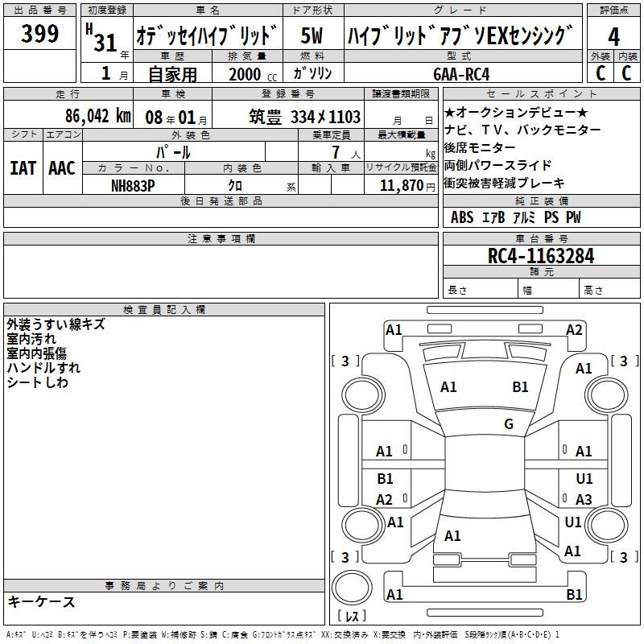Select shift type IAT
Image resolution: width=644 pixels, height=644 pixels.
23,168
